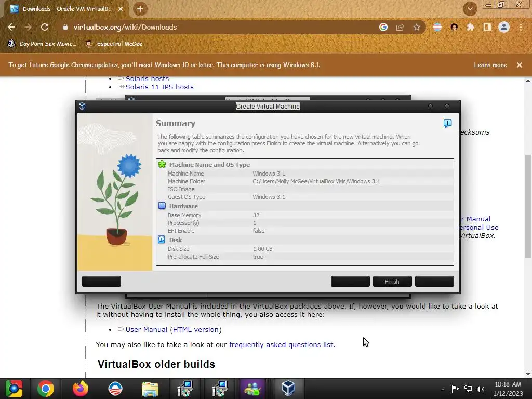Click the avatar face extension icon

[x=454, y=27]
